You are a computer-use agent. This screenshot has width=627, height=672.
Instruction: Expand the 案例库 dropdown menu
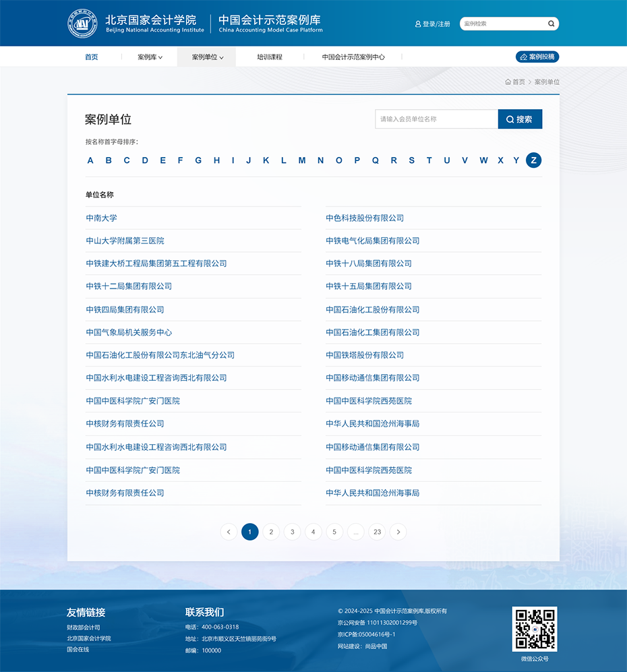[x=150, y=57]
